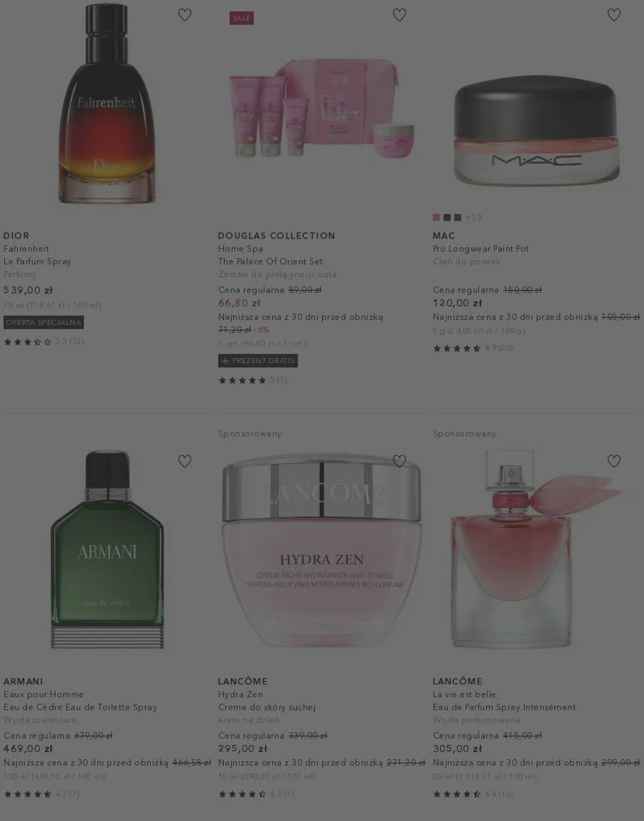Toggle wishlist heart on MAC Paint Pot
Image resolution: width=644 pixels, height=821 pixels.
614,15
